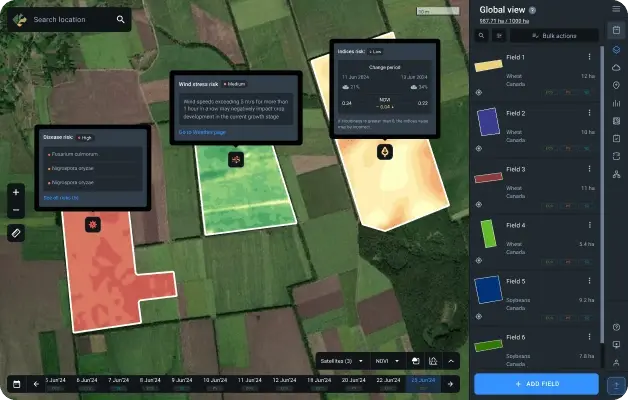Click the disease risk marker on the red field
Viewport: 628px width, 400px height.
pyautogui.click(x=93, y=224)
